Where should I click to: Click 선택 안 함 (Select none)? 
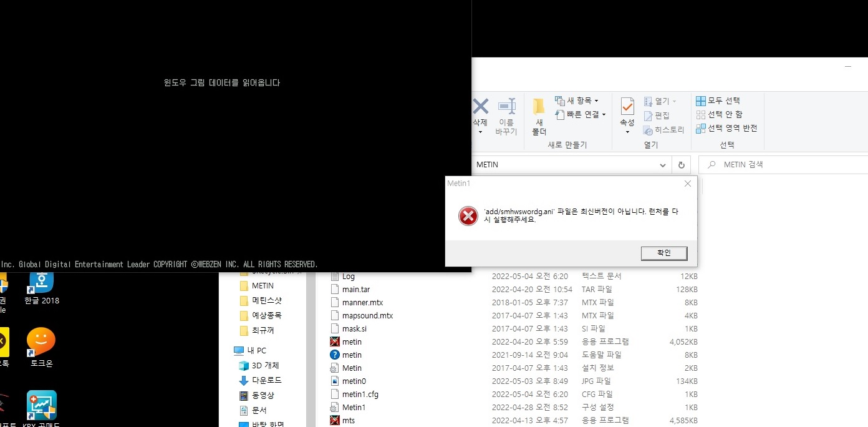point(720,114)
